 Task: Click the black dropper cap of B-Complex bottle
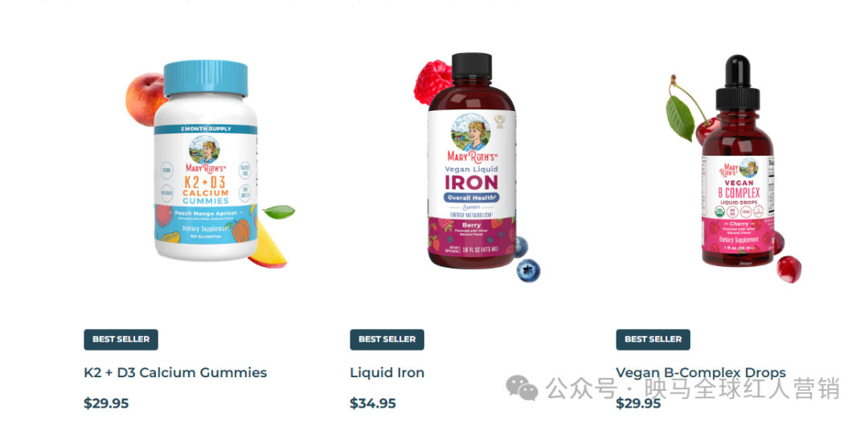point(737,83)
